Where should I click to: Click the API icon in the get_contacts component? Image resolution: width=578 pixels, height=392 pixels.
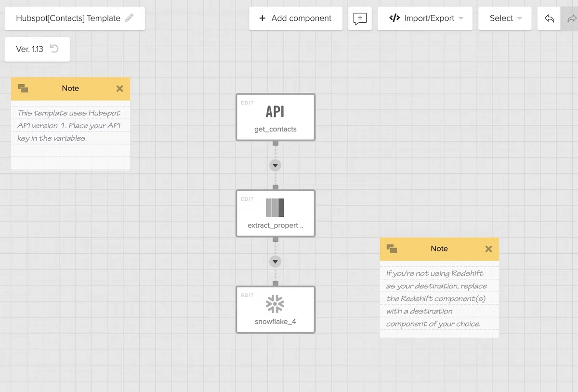(275, 112)
